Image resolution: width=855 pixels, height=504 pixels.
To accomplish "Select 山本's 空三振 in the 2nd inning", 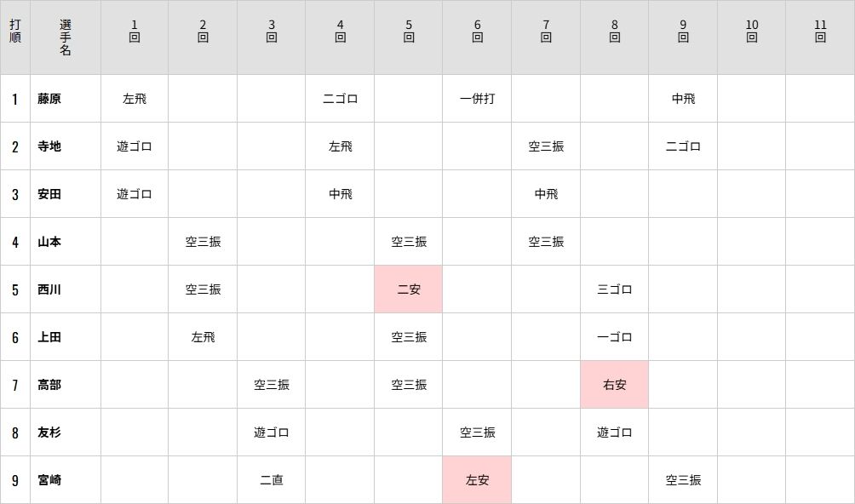I will pyautogui.click(x=203, y=242).
